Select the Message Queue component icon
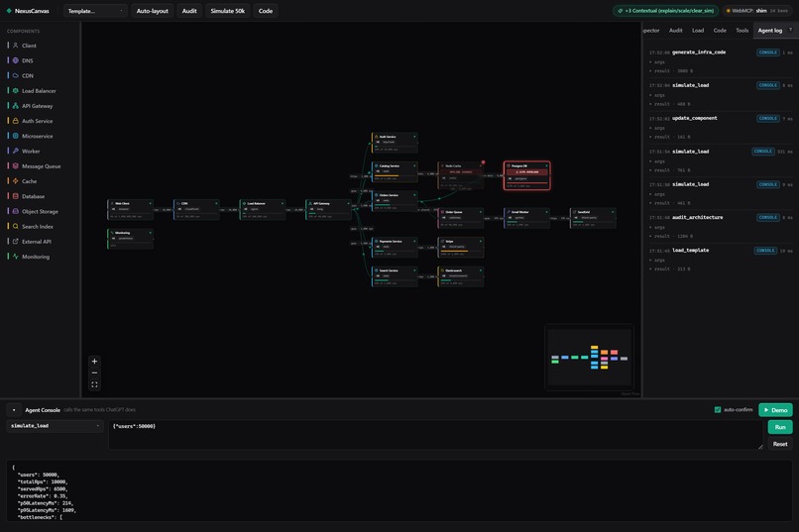799x532 pixels. coord(15,166)
